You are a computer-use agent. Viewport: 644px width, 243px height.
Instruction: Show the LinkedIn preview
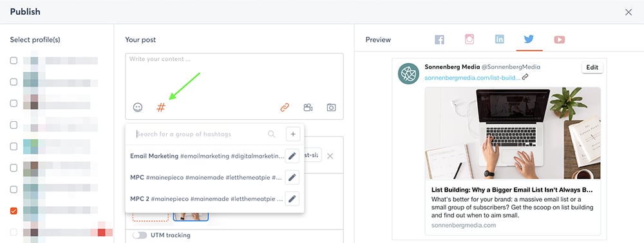500,39
